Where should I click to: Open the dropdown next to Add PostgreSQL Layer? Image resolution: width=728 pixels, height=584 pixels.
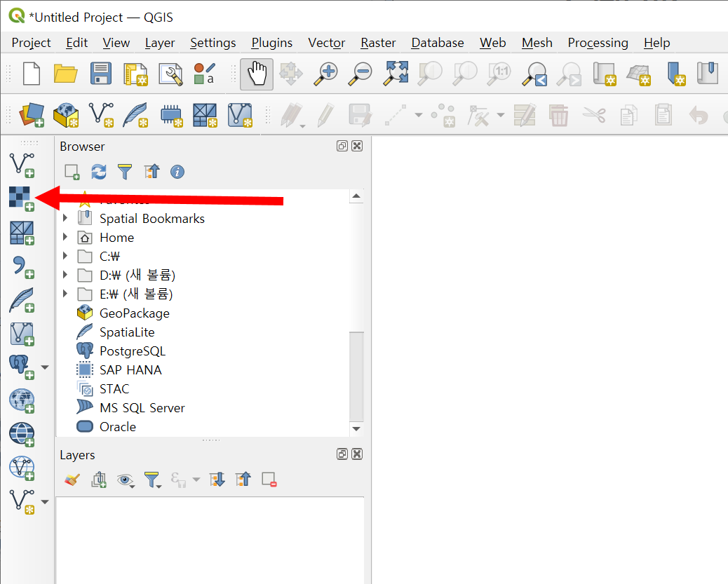point(45,367)
